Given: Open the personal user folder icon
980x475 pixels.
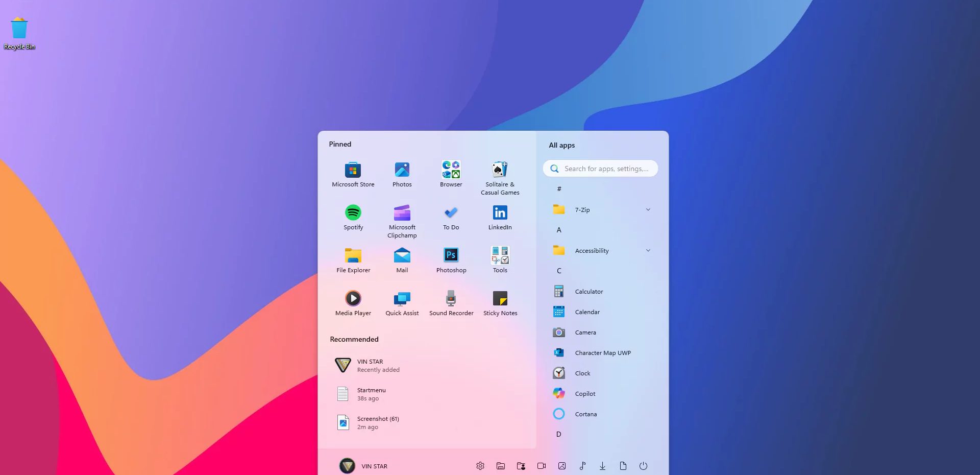Looking at the screenshot, I should tap(521, 466).
